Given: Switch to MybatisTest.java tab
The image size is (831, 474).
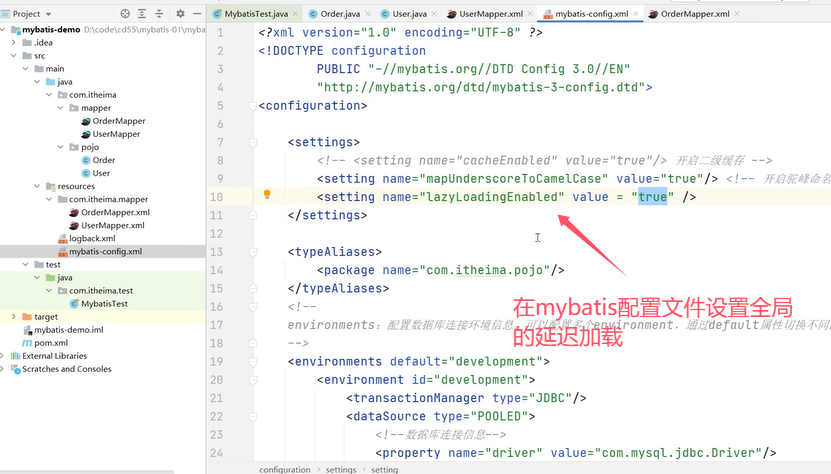Looking at the screenshot, I should (256, 14).
